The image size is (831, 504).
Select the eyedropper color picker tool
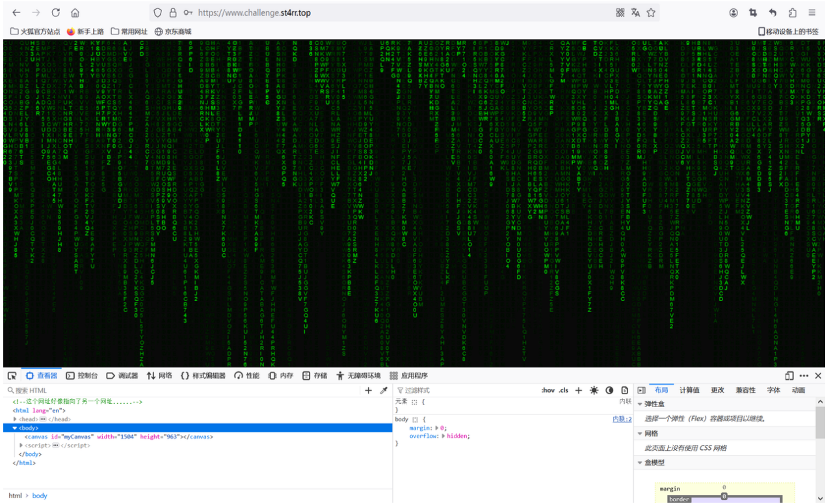coord(384,390)
